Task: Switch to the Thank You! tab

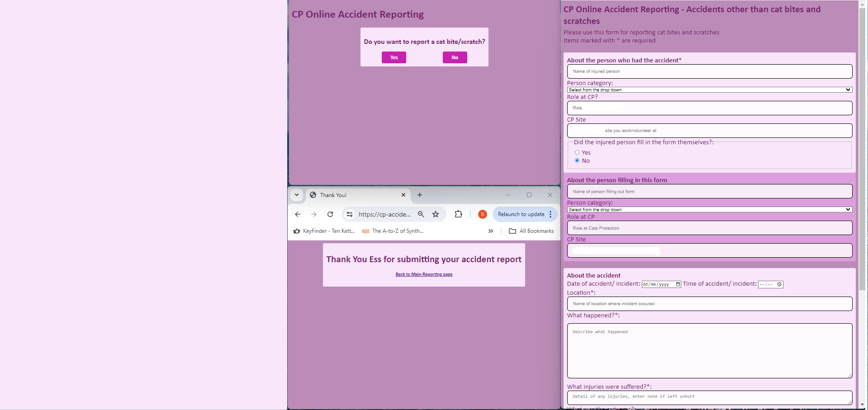Action: [353, 195]
